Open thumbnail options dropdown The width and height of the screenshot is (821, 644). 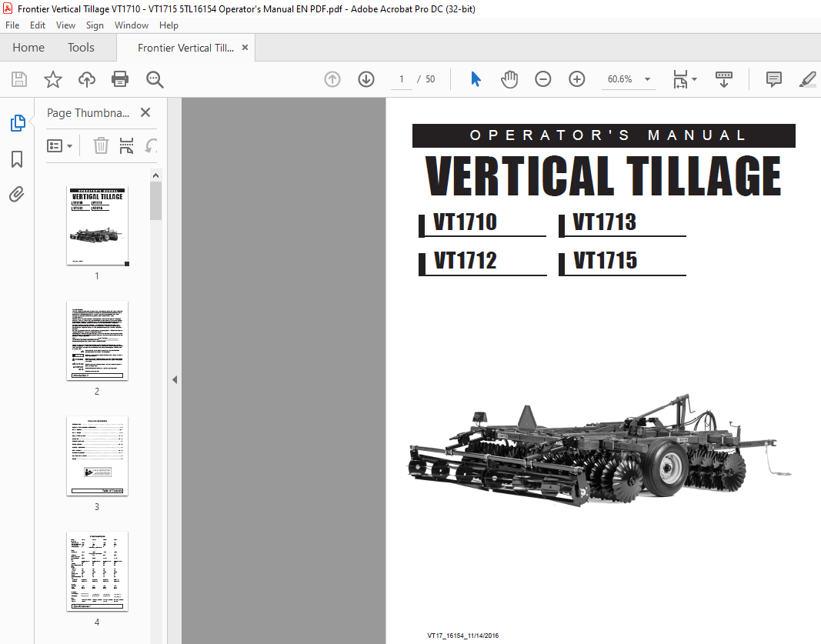pyautogui.click(x=59, y=145)
